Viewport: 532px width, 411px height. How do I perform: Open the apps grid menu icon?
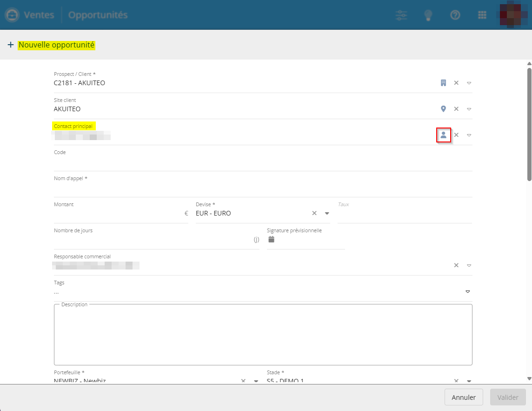(x=482, y=15)
